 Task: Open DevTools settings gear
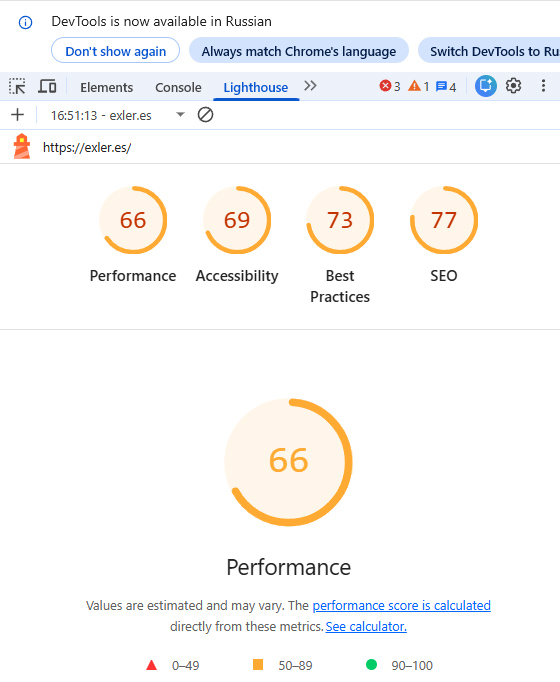(x=513, y=86)
